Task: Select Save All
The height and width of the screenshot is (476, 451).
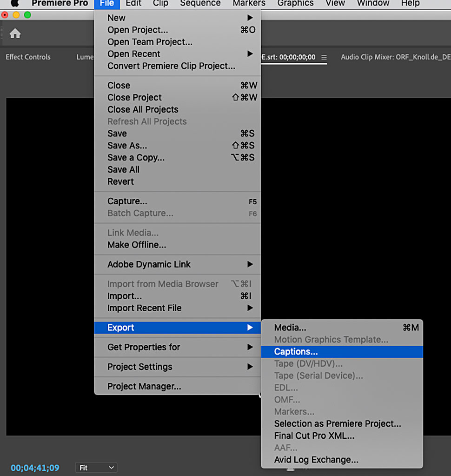Action: tap(178, 170)
